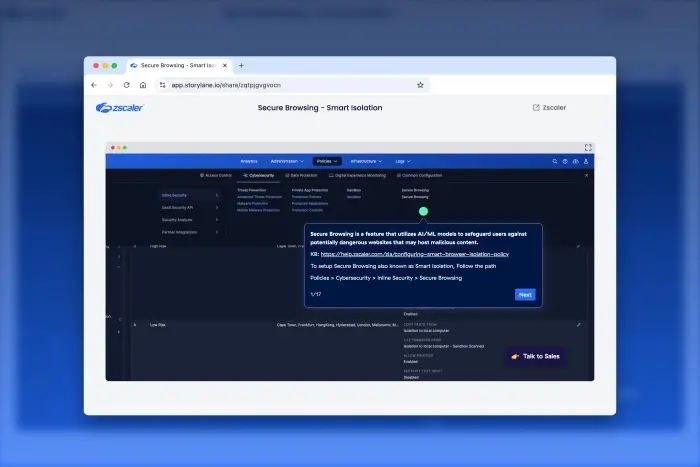Close the Secure Browsing browser tab
This screenshot has width=700, height=467.
[225, 65]
